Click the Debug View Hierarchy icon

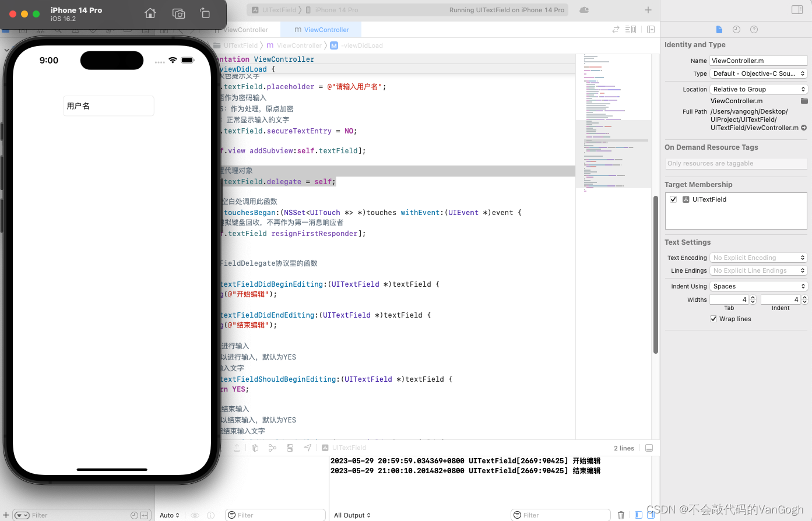(x=255, y=448)
